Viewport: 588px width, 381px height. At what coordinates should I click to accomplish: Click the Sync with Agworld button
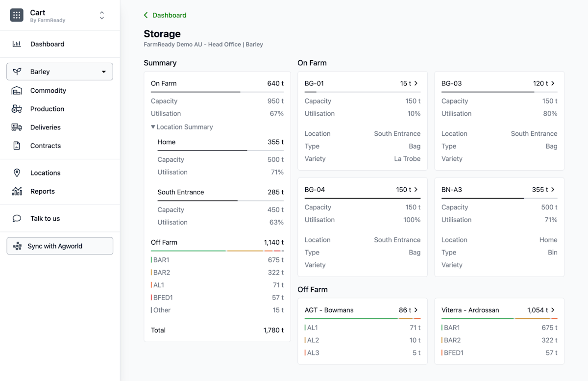coord(60,246)
